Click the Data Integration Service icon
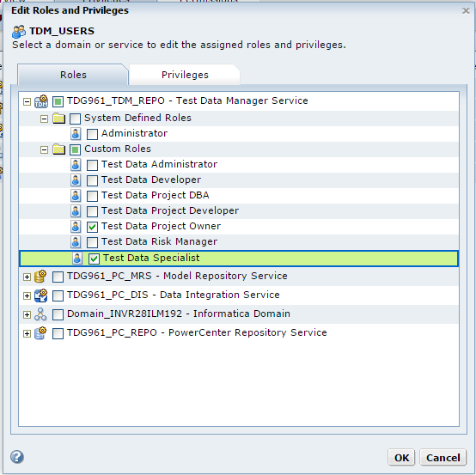 40,295
